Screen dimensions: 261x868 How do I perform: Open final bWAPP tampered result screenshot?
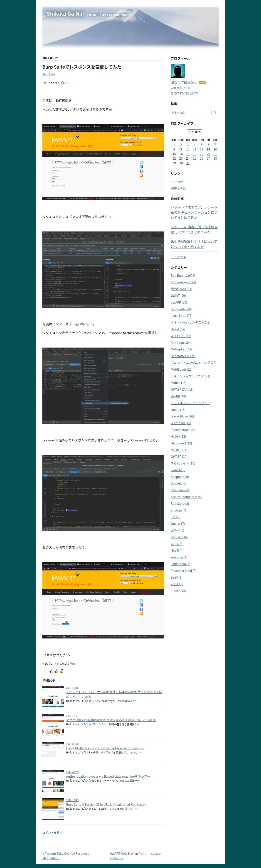coord(103,600)
